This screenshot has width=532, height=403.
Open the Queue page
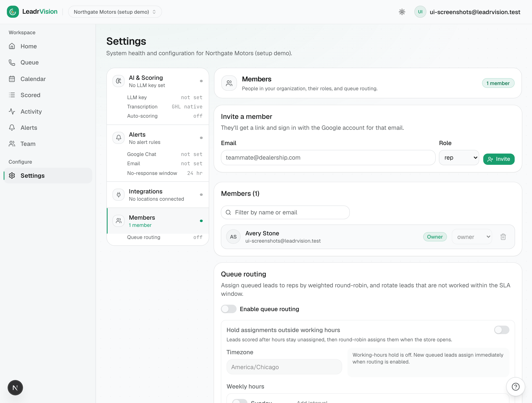coord(48,62)
